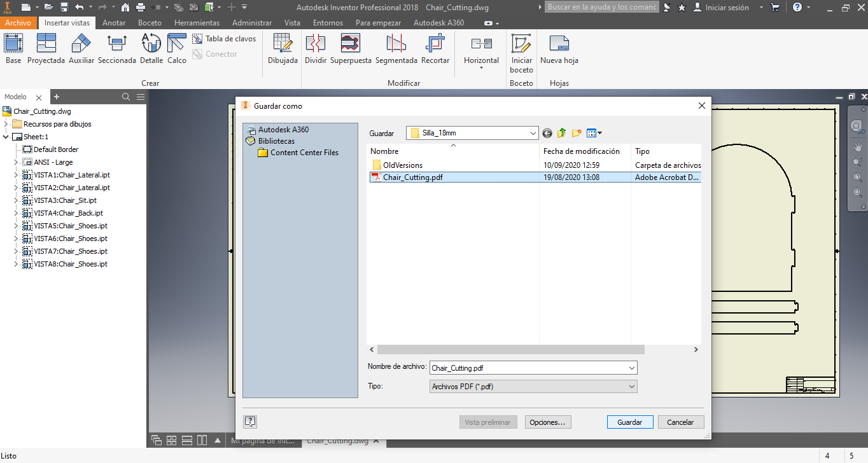Screen dimensions: 868x463
Task: Create a Nueva hoja sheet
Action: [x=559, y=49]
